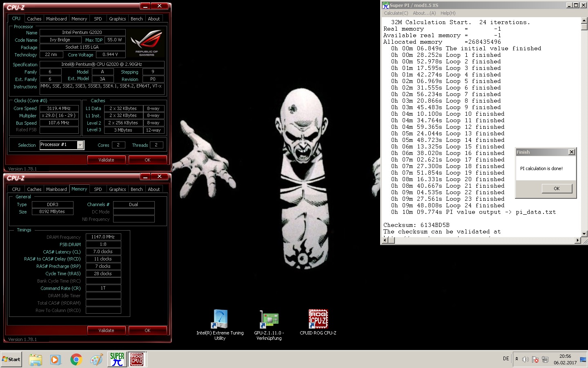
Task: Click DRAM Frequency value 1147.0 MHz
Action: coord(103,237)
